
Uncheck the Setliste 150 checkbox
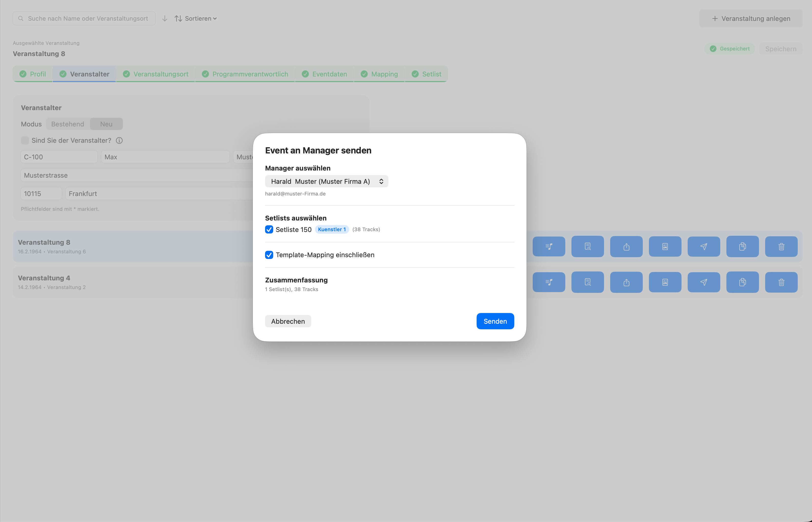tap(269, 229)
